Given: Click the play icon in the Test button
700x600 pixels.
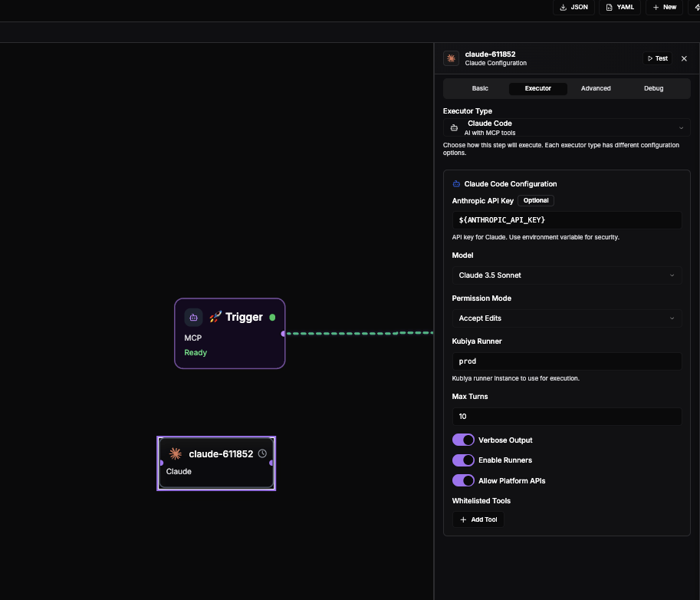Looking at the screenshot, I should tap(650, 58).
